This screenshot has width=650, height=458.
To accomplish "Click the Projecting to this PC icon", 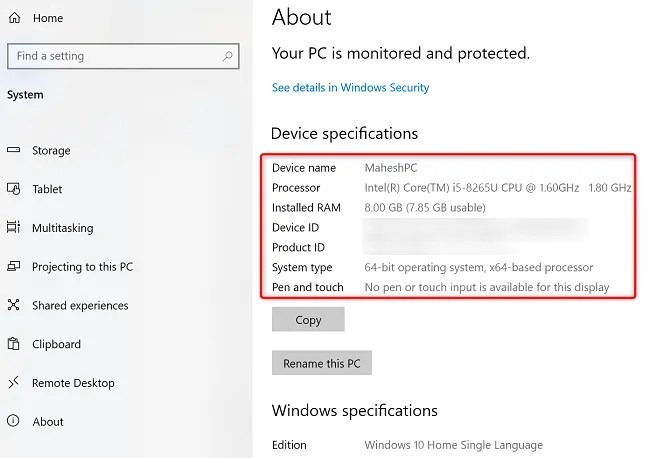I will coord(14,267).
